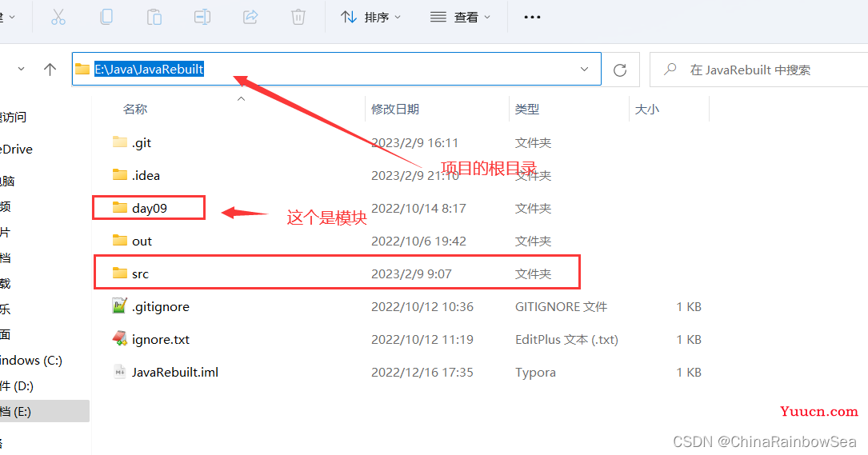Open the 查看 view dropdown
Viewport: 868px width, 455px height.
(461, 17)
